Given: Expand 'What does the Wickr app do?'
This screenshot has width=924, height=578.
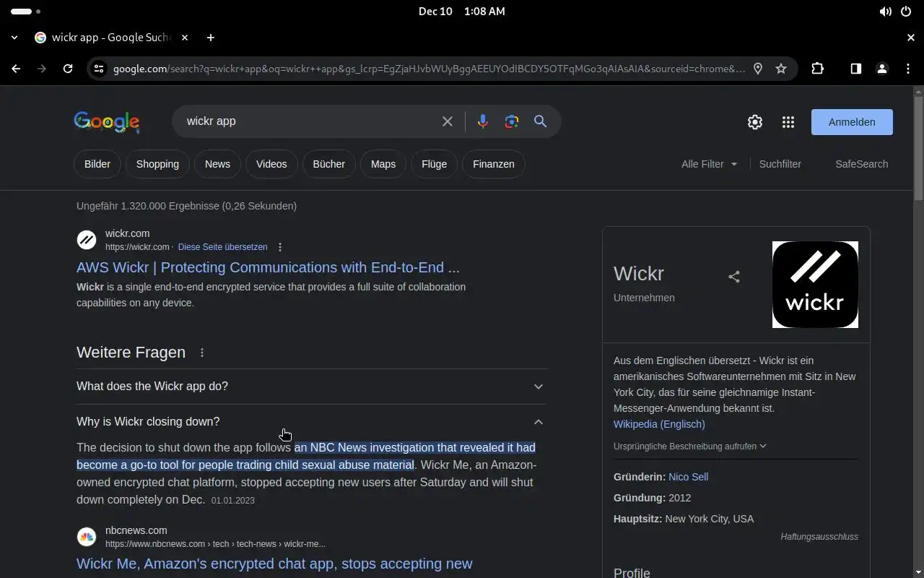Looking at the screenshot, I should point(311,387).
